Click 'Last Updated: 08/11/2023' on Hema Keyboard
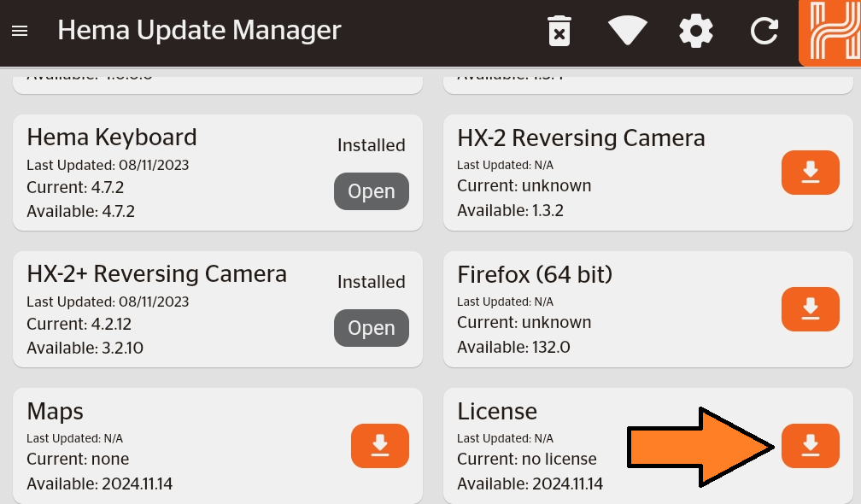Screen dimensions: 861x504 click(108, 165)
